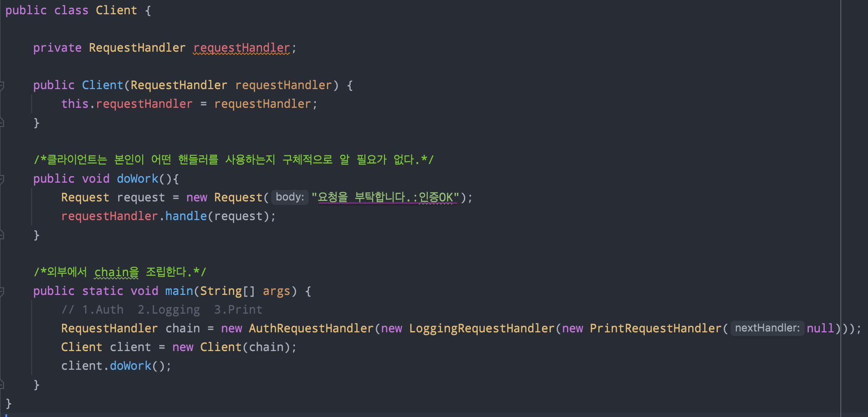Click PrintRequestHandler constructor call
Screen dimensions: 868x417
(656, 328)
